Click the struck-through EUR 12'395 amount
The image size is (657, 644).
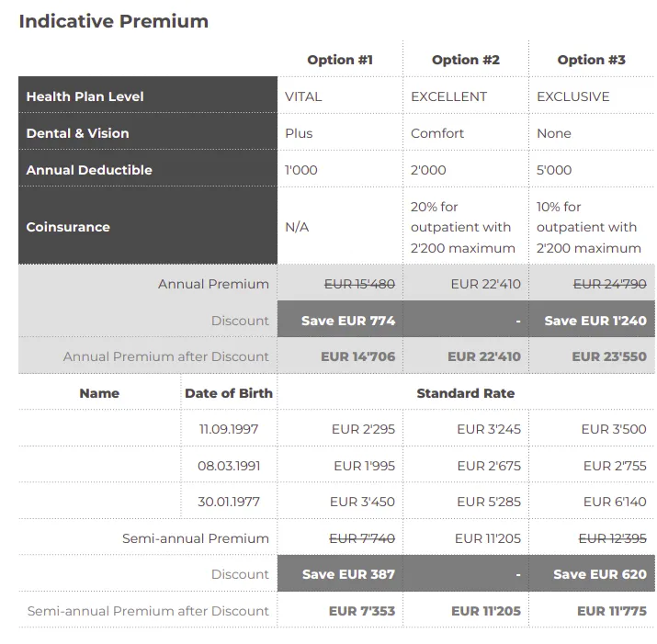point(613,538)
